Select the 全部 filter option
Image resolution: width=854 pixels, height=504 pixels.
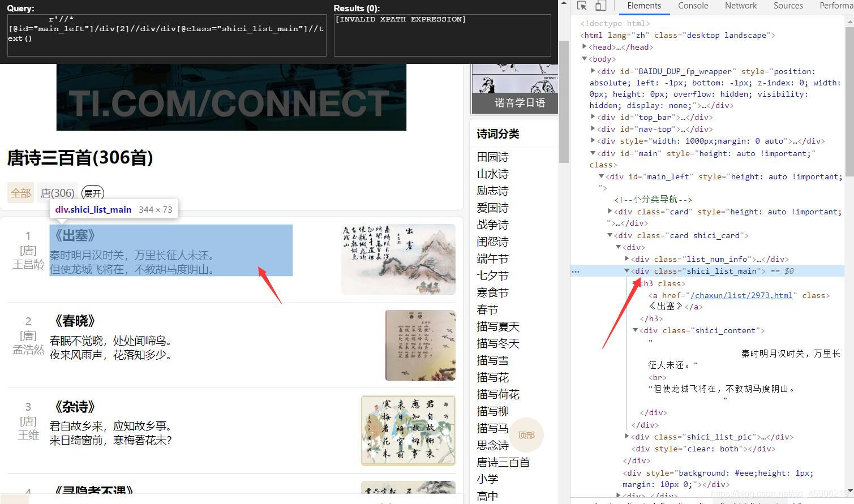[x=20, y=193]
